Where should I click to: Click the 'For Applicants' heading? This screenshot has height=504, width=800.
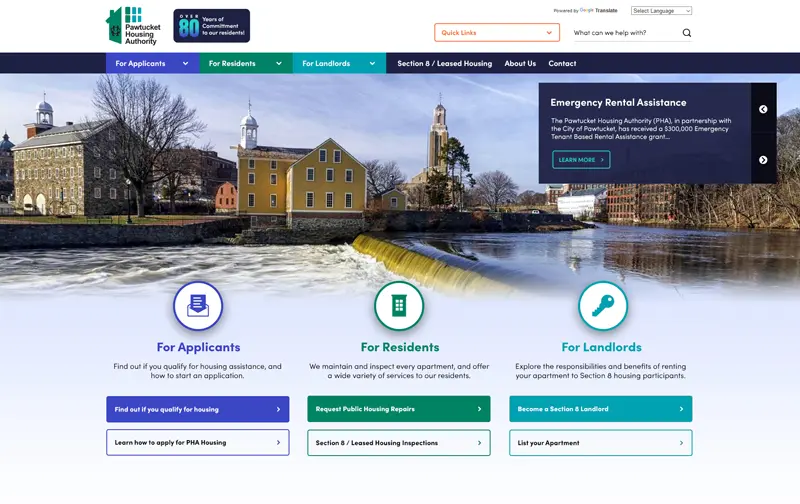[x=198, y=347]
